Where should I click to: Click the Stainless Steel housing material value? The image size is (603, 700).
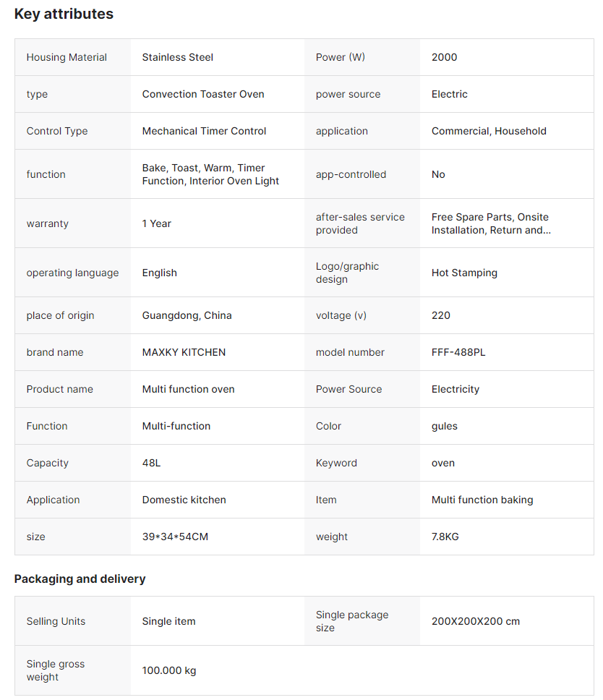coord(177,57)
